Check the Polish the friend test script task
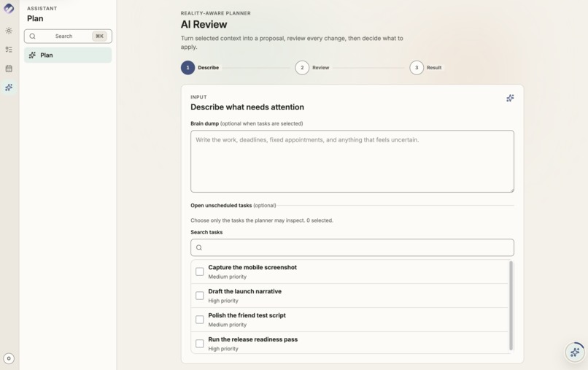588x370 pixels. pyautogui.click(x=199, y=320)
